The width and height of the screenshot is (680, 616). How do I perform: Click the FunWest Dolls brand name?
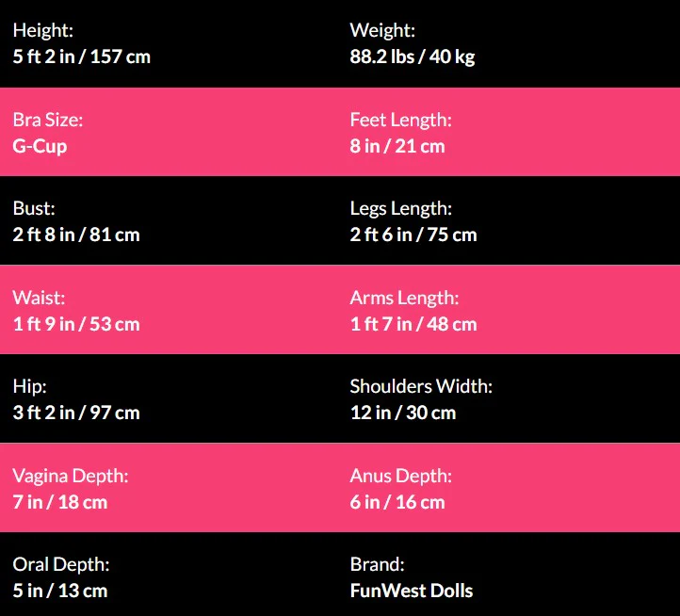(412, 591)
